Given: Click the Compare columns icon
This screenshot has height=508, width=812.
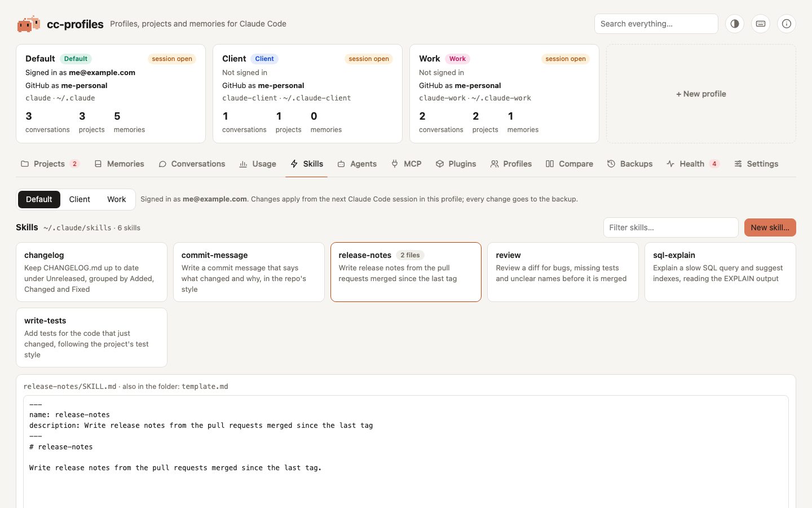Looking at the screenshot, I should [x=550, y=164].
